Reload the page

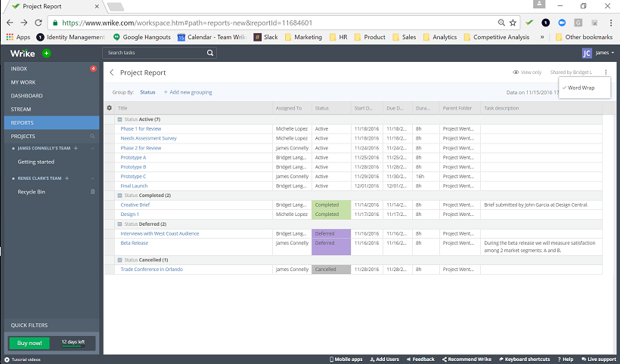pyautogui.click(x=38, y=23)
